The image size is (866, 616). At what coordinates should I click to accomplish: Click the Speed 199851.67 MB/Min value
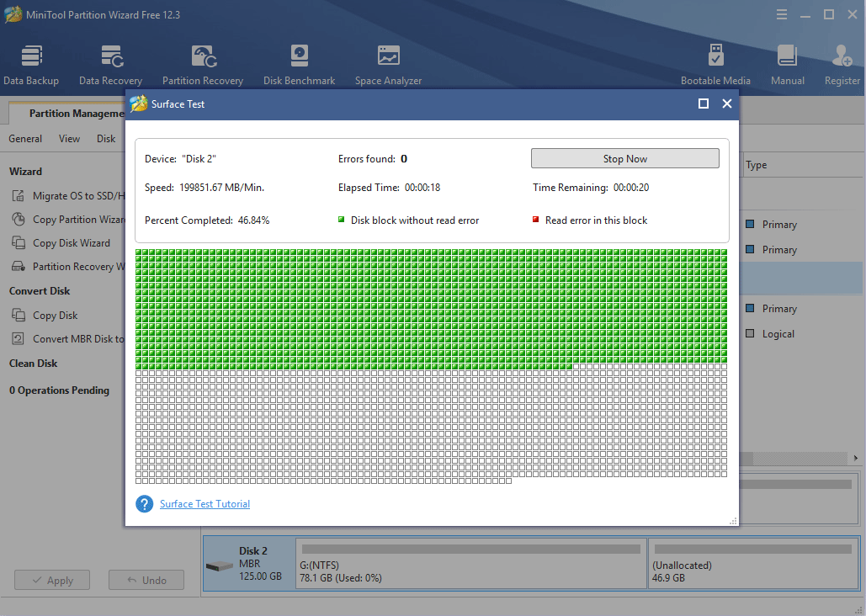pyautogui.click(x=221, y=188)
